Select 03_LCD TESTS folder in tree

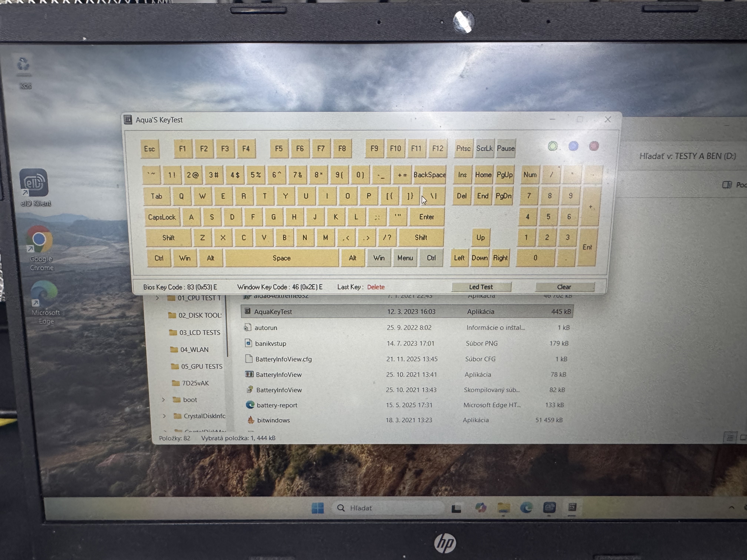(195, 332)
